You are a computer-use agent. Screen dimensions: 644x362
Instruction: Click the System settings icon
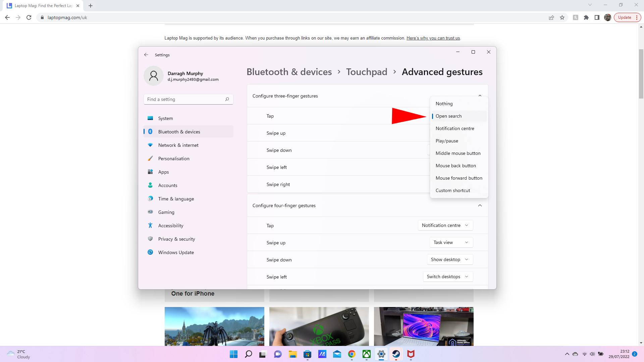coord(150,118)
